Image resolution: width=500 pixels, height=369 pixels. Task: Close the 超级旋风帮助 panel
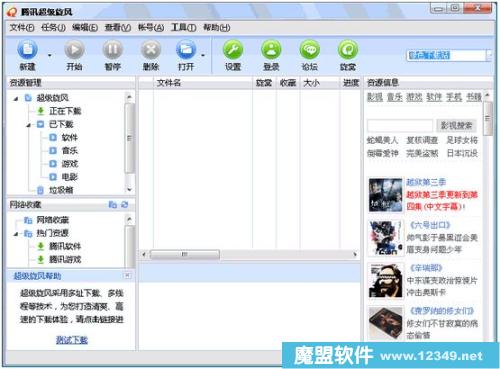click(x=127, y=275)
